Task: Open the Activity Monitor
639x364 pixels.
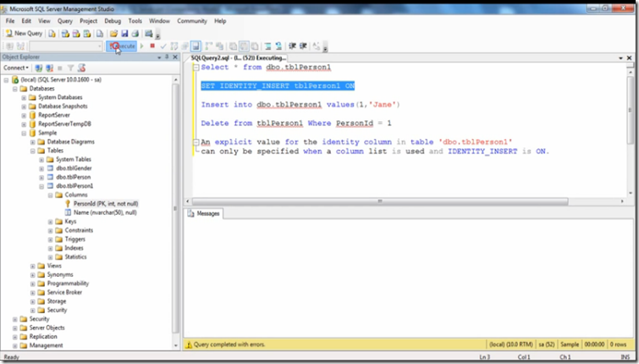Action: pyautogui.click(x=149, y=33)
